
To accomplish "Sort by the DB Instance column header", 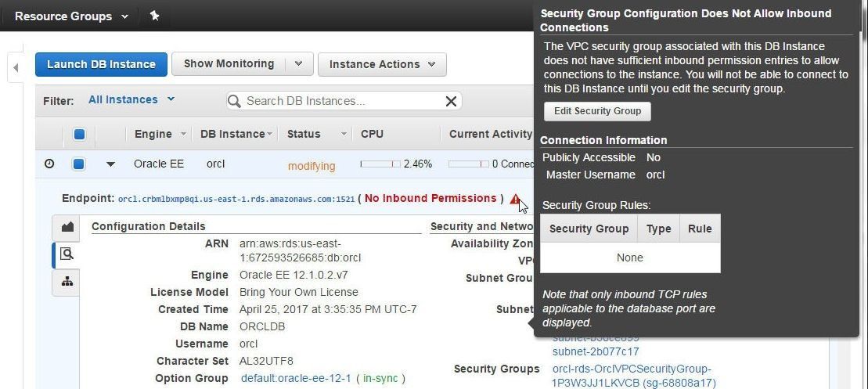I will pyautogui.click(x=236, y=134).
